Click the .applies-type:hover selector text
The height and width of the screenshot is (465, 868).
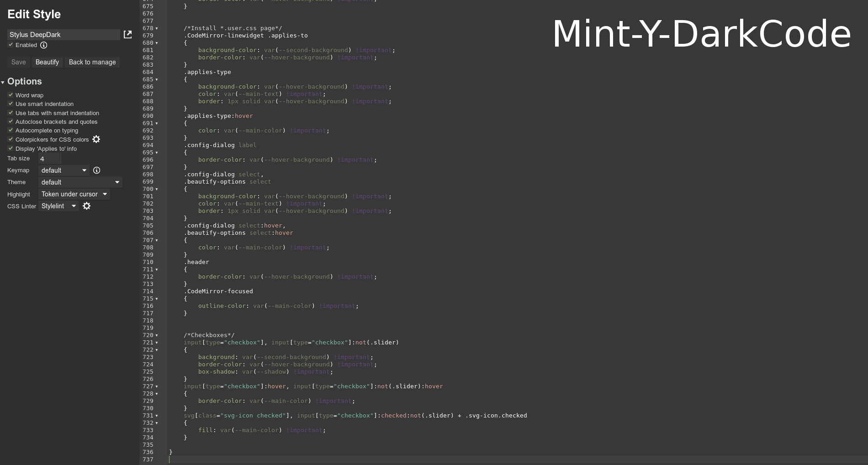pos(218,116)
